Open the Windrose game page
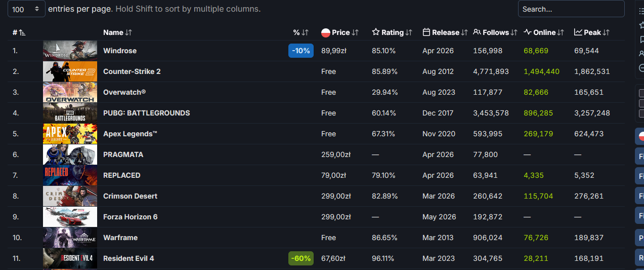The image size is (644, 270). point(120,51)
